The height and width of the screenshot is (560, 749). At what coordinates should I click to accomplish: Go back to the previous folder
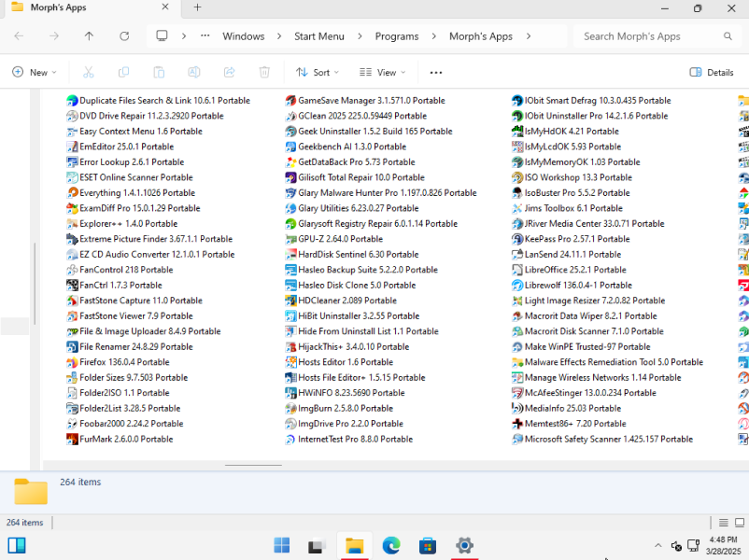[x=19, y=36]
